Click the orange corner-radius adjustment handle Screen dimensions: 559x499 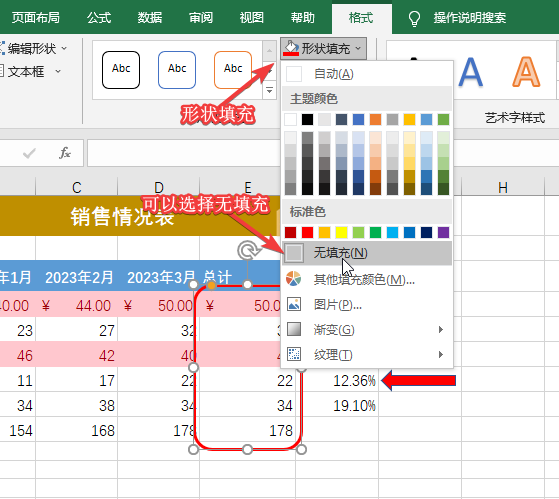(x=211, y=285)
